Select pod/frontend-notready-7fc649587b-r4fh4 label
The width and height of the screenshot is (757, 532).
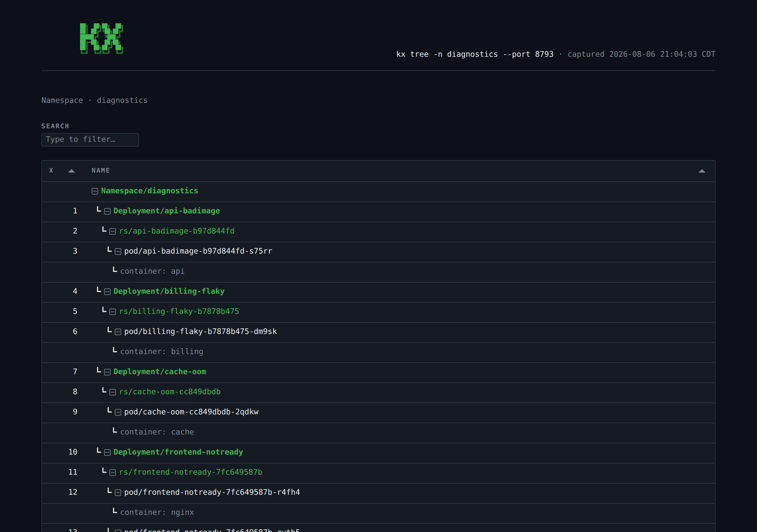click(x=212, y=492)
